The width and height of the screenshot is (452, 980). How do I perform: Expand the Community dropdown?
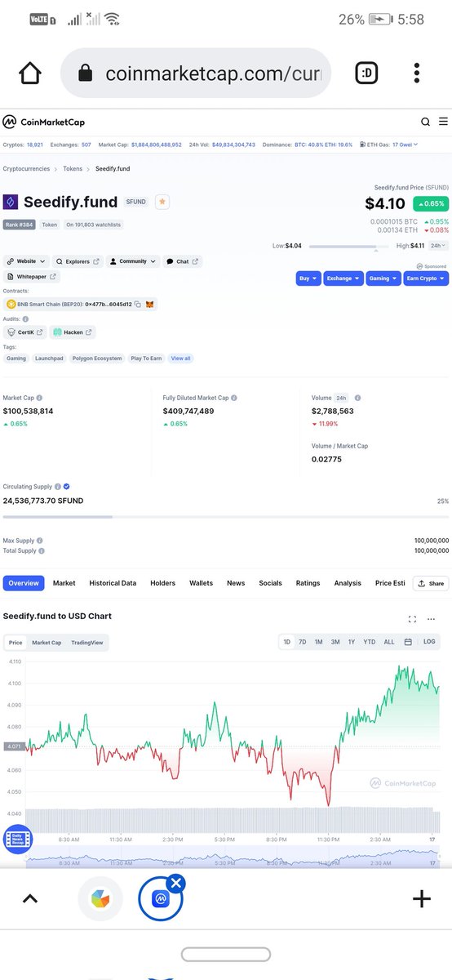pos(132,261)
